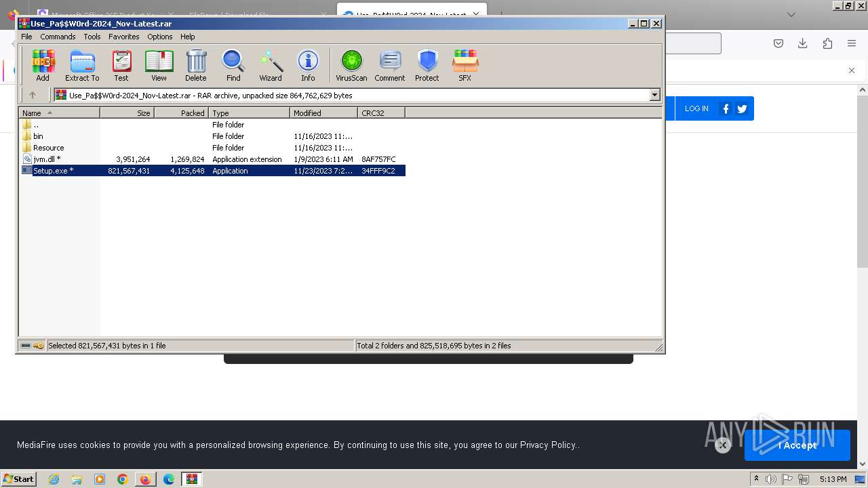Open taskbar clock showing 5:13 PM

point(833,479)
